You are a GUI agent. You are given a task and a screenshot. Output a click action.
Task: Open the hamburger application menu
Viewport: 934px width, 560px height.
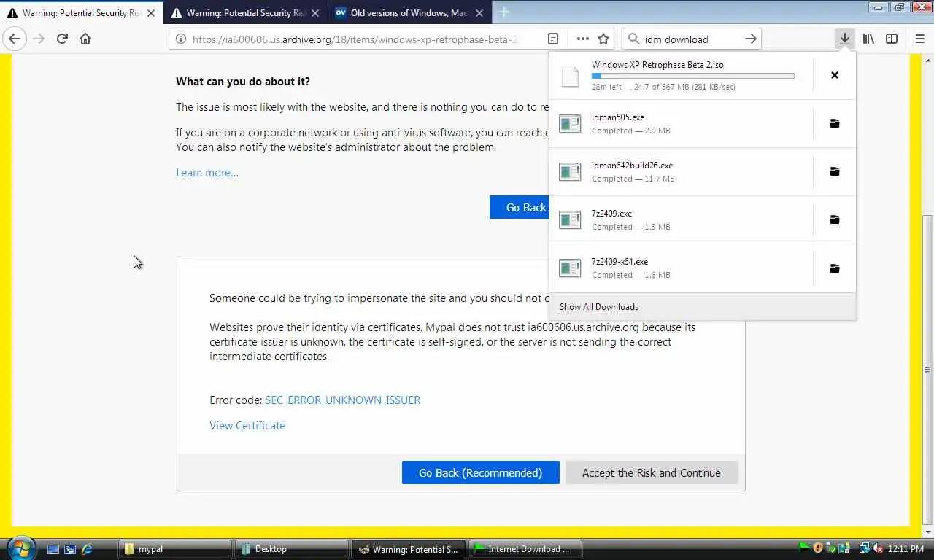tap(919, 39)
